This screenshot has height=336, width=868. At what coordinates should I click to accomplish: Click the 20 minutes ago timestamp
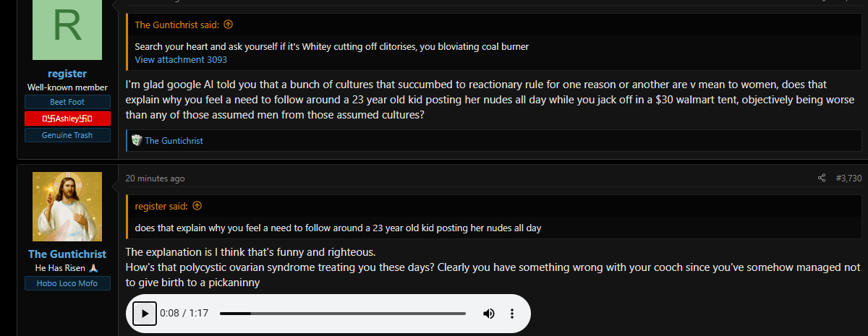point(155,178)
